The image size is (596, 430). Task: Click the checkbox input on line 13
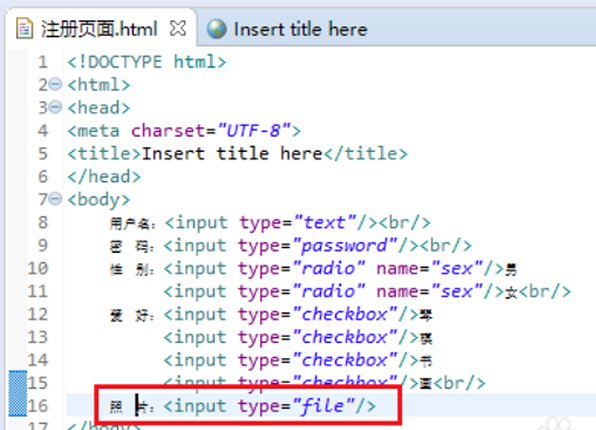pyautogui.click(x=292, y=337)
